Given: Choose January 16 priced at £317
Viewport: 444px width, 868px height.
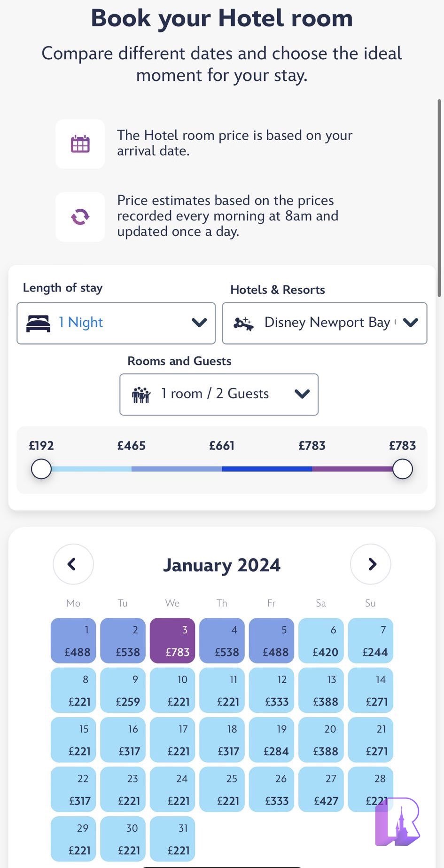Looking at the screenshot, I should [123, 740].
